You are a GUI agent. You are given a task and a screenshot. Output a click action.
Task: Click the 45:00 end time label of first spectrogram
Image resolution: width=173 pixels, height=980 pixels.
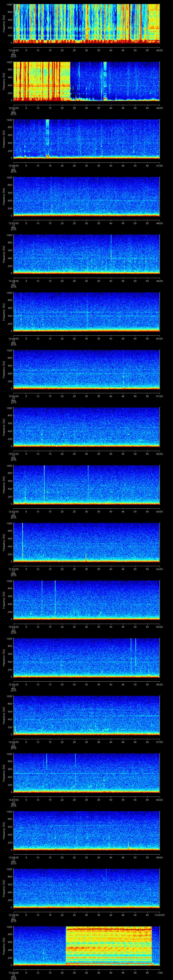pyautogui.click(x=159, y=50)
